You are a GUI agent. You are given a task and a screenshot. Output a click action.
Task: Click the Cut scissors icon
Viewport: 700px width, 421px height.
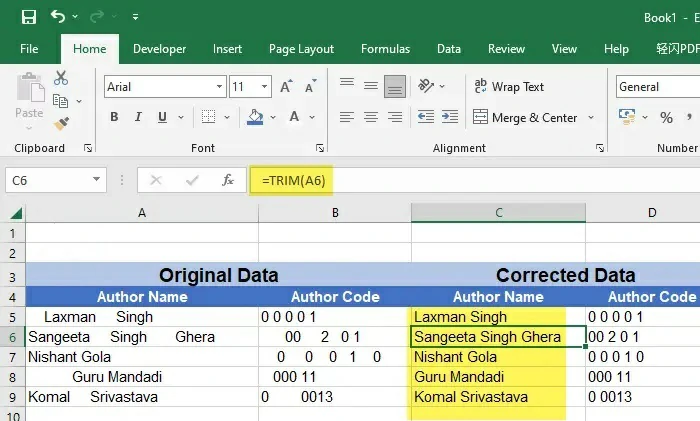point(61,78)
